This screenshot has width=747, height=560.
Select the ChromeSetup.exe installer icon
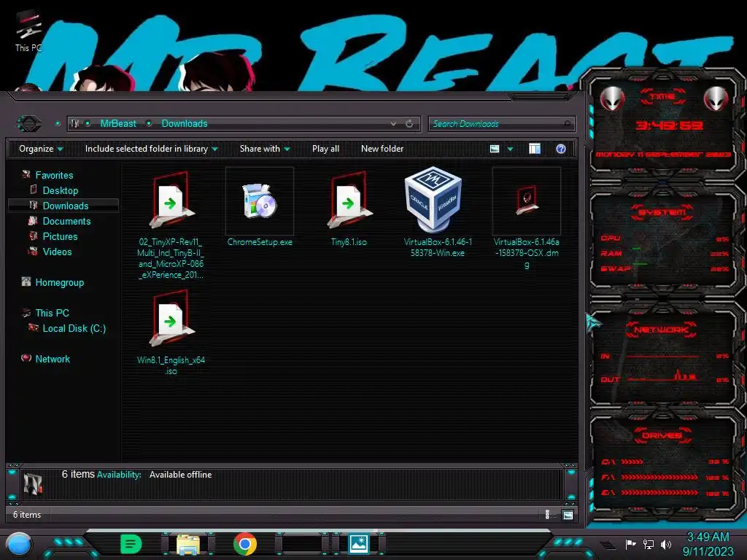click(260, 201)
